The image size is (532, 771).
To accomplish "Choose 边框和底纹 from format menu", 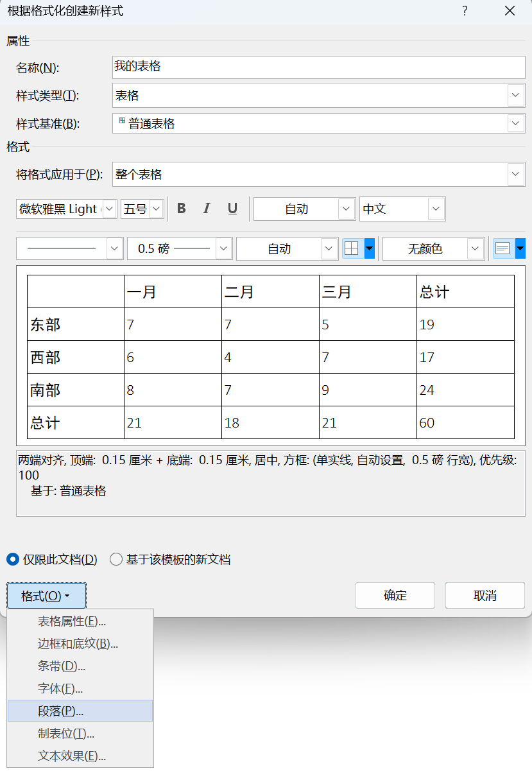I will pos(80,643).
